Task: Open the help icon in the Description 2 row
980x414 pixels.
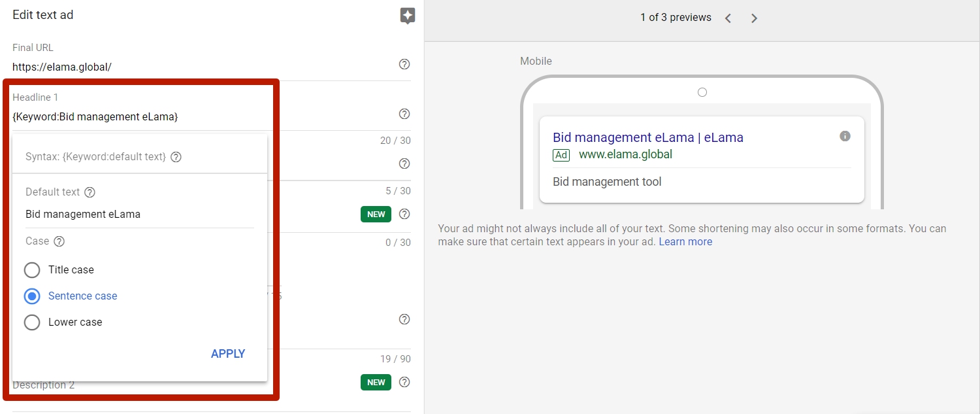Action: click(404, 382)
